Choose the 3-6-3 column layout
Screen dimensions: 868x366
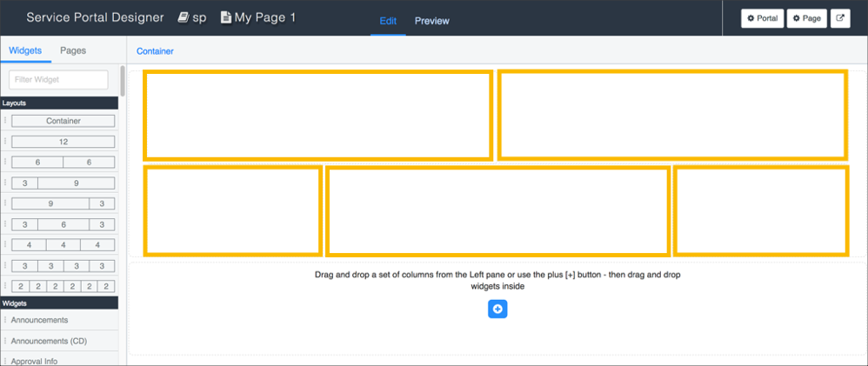click(63, 224)
